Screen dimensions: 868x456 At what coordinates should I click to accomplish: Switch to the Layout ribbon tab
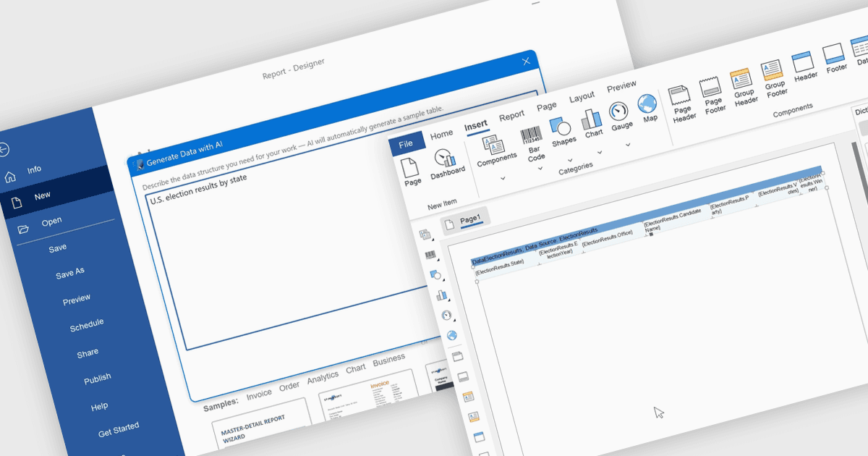(x=582, y=96)
